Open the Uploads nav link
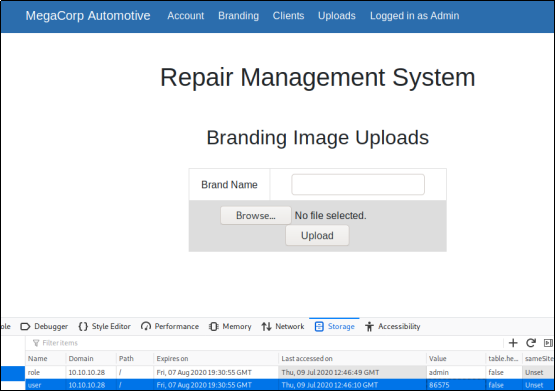Image resolution: width=556 pixels, height=391 pixels. tap(337, 16)
